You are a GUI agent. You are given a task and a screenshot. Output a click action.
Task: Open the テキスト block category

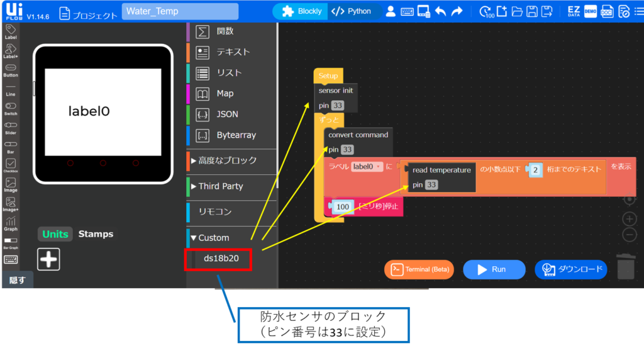tap(232, 52)
